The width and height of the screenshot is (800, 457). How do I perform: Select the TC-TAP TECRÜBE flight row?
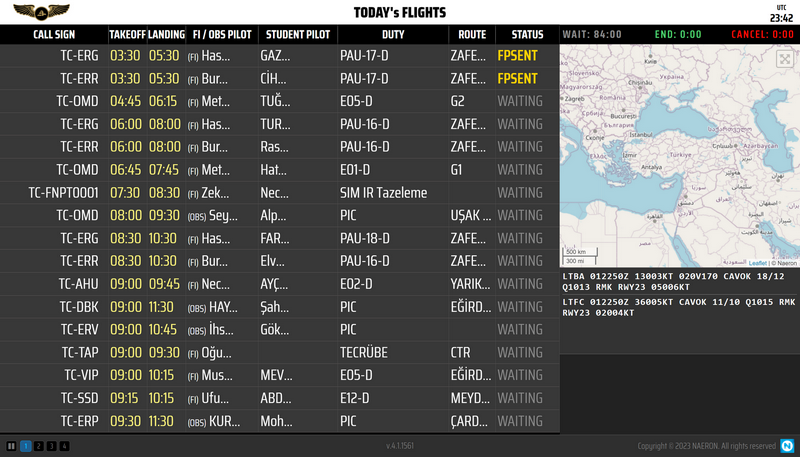280,353
